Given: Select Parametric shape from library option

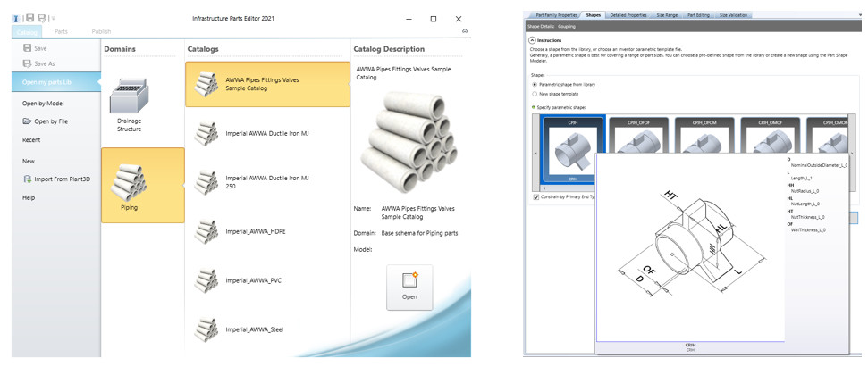Looking at the screenshot, I should [x=534, y=84].
